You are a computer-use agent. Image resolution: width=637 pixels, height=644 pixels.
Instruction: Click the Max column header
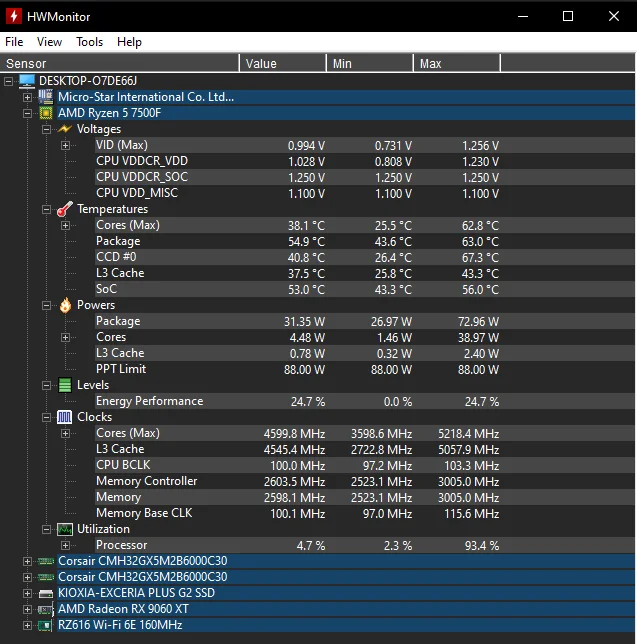(x=457, y=64)
